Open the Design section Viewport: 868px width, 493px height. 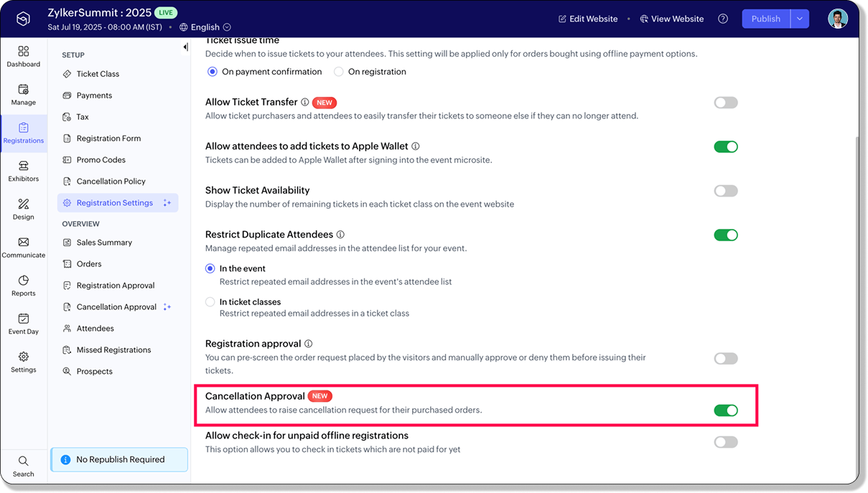[x=24, y=209]
